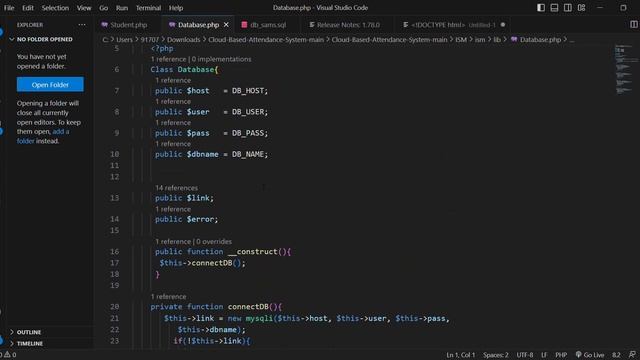This screenshot has height=360, width=640.
Task: Open notifications bell in status bar
Action: (x=632, y=355)
